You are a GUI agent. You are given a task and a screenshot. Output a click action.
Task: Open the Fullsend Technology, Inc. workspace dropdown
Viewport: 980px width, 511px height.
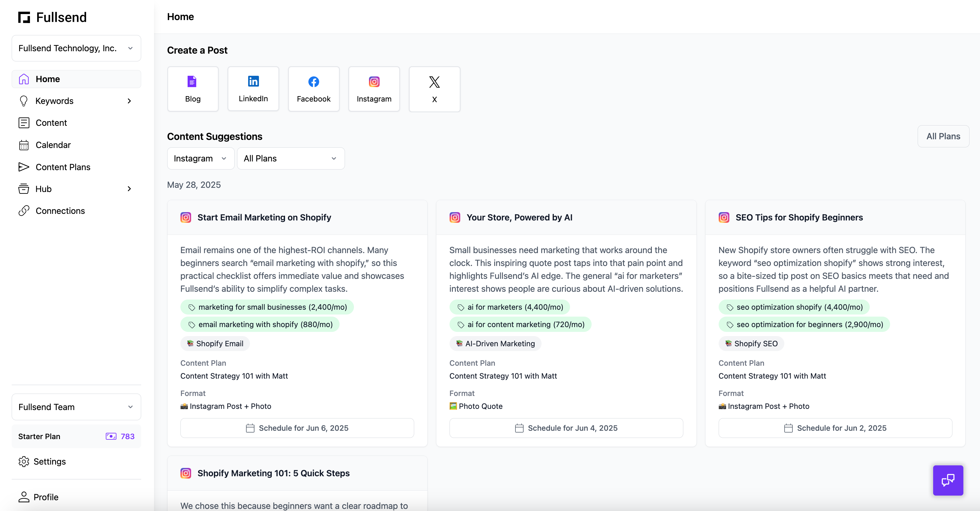tap(76, 48)
